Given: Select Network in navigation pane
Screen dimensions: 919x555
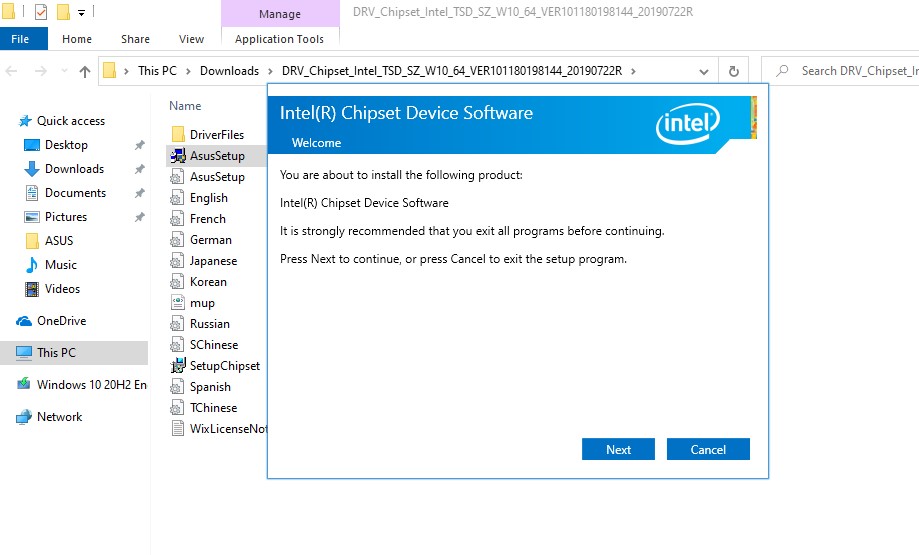Looking at the screenshot, I should click(x=59, y=417).
